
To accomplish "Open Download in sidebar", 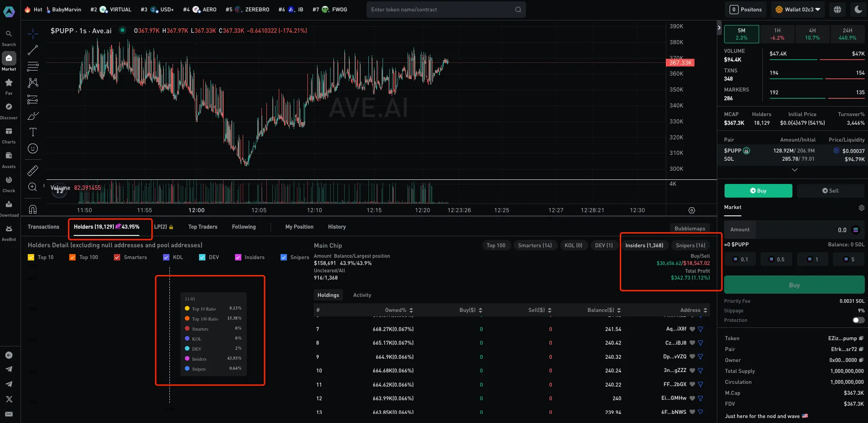I will tap(9, 209).
